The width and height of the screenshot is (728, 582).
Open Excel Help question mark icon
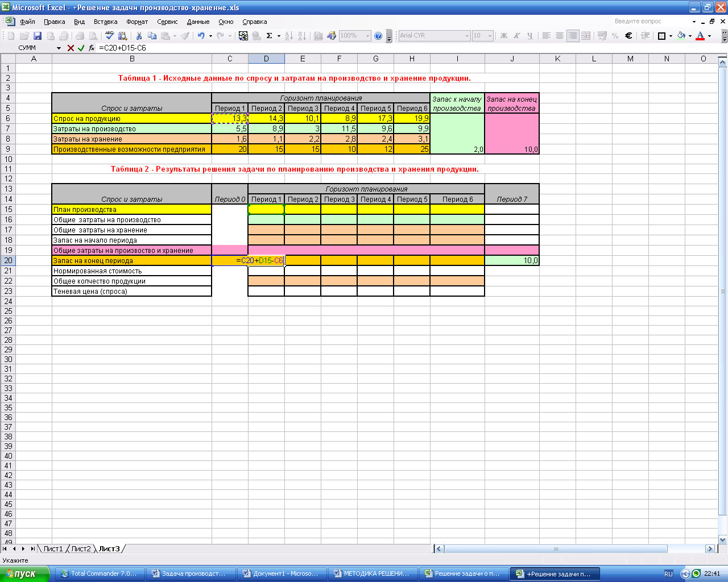coord(379,36)
